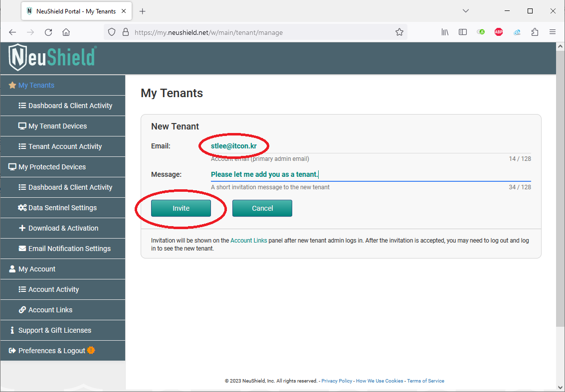Toggle the sidebar view icon
565x392 pixels.
[x=463, y=32]
